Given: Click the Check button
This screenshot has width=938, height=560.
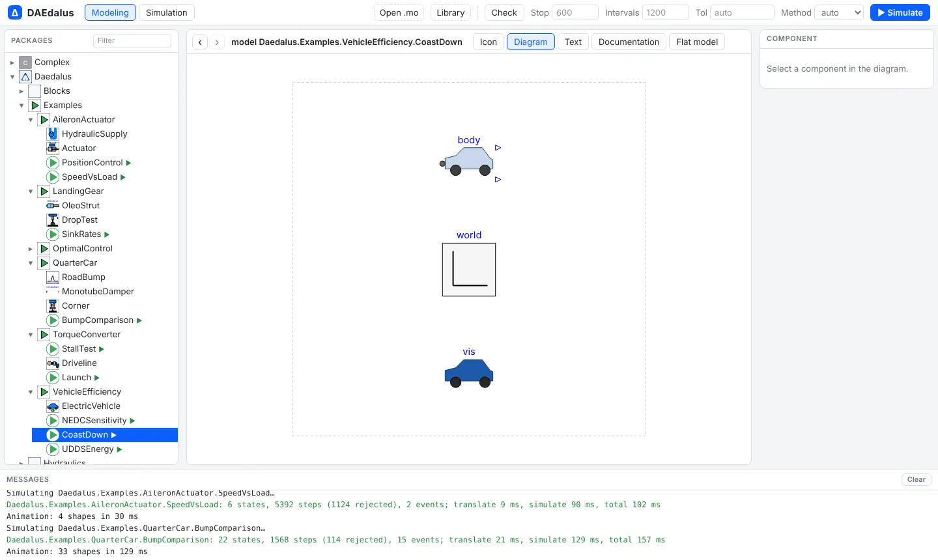Looking at the screenshot, I should 504,12.
